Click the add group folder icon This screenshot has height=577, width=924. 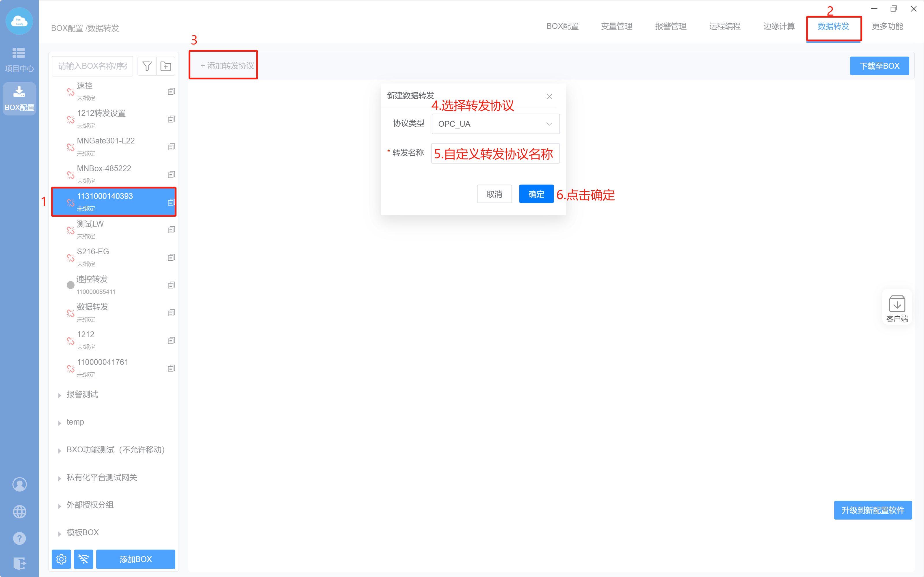coord(166,66)
